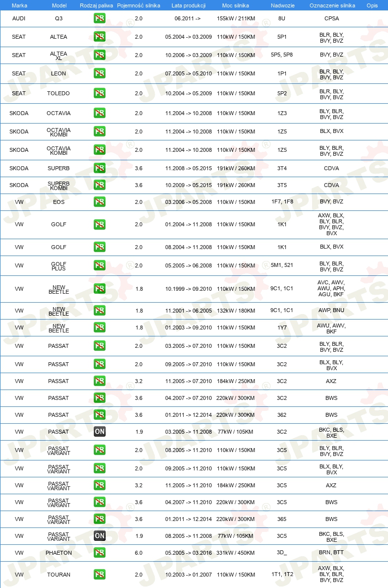The image size is (388, 588).
Task: Click the AWP, BNU engine code cell
Action: coord(331,311)
